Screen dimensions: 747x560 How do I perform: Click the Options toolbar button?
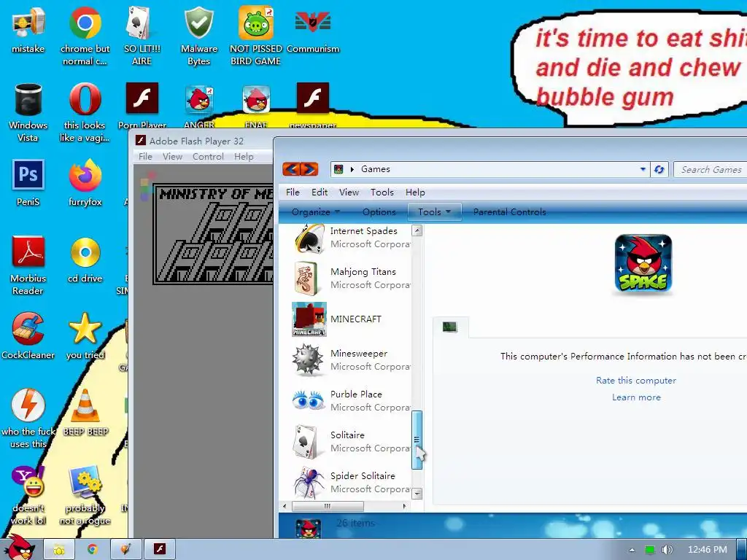tap(379, 212)
